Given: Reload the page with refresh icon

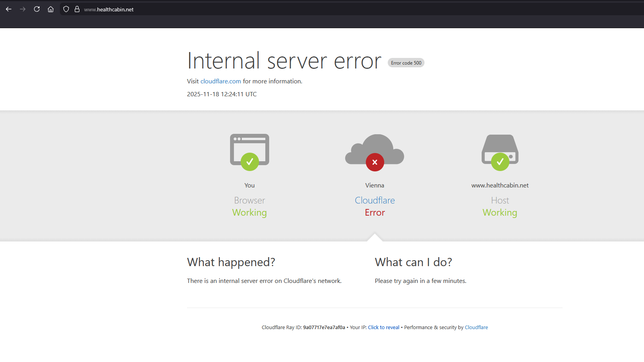Looking at the screenshot, I should tap(37, 9).
